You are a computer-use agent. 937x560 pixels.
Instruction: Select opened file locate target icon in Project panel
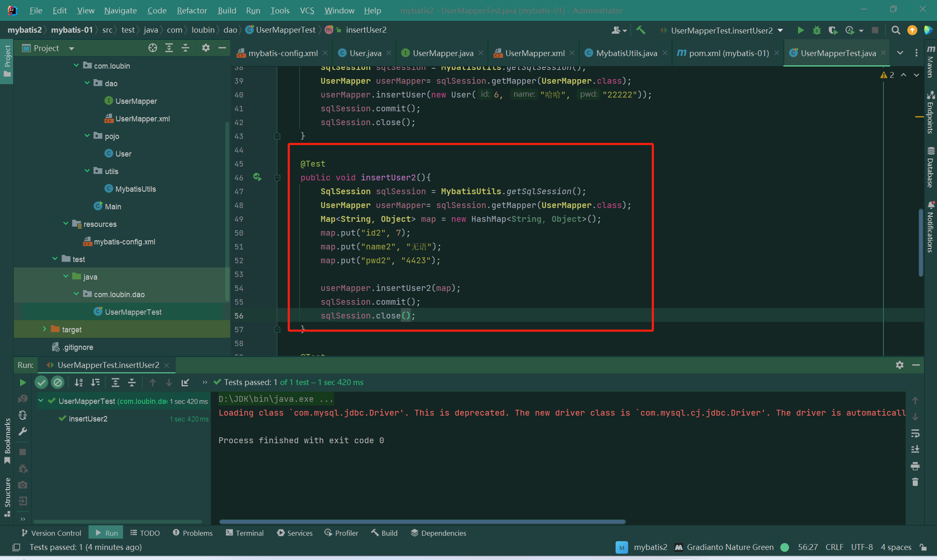tap(153, 48)
